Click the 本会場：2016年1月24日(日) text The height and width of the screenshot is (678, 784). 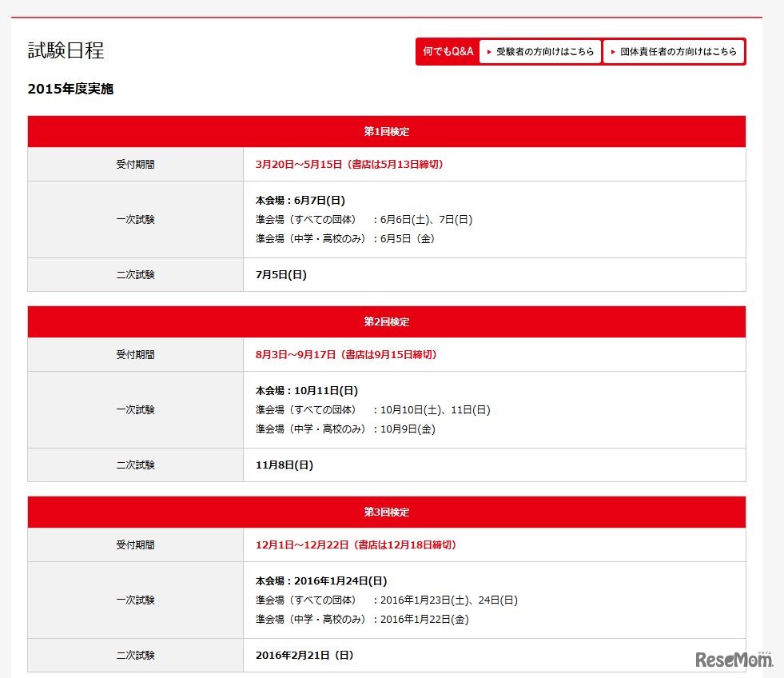[x=321, y=580]
